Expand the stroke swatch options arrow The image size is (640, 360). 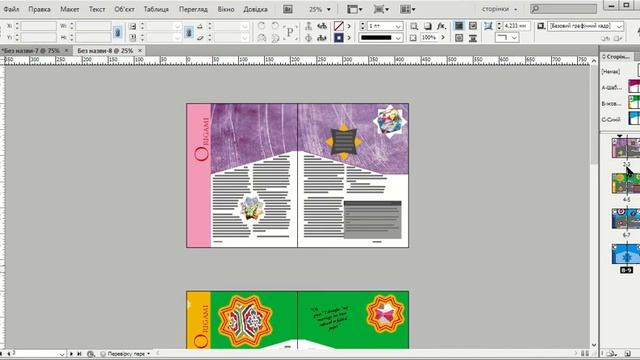click(x=349, y=38)
